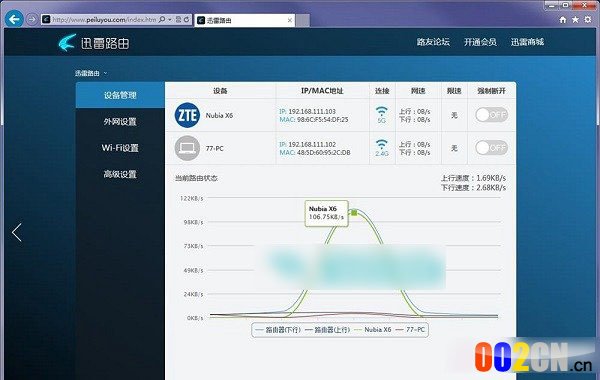
Task: Expand the 迅雷路由 dropdown above sidebar
Action: pyautogui.click(x=91, y=73)
